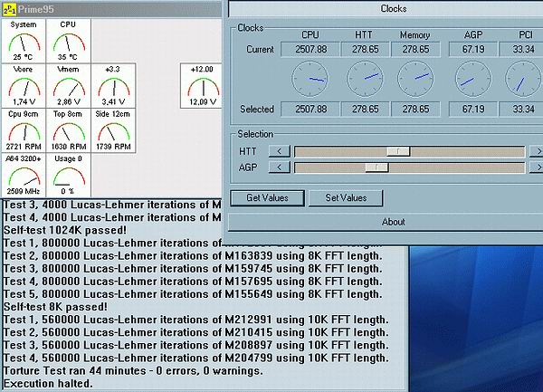The image size is (543, 392).
Task: Click the M159745 8K FFT test line
Action: pyautogui.click(x=193, y=269)
